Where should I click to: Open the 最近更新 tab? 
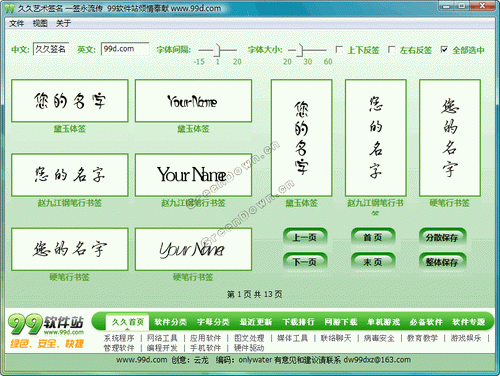(x=256, y=322)
